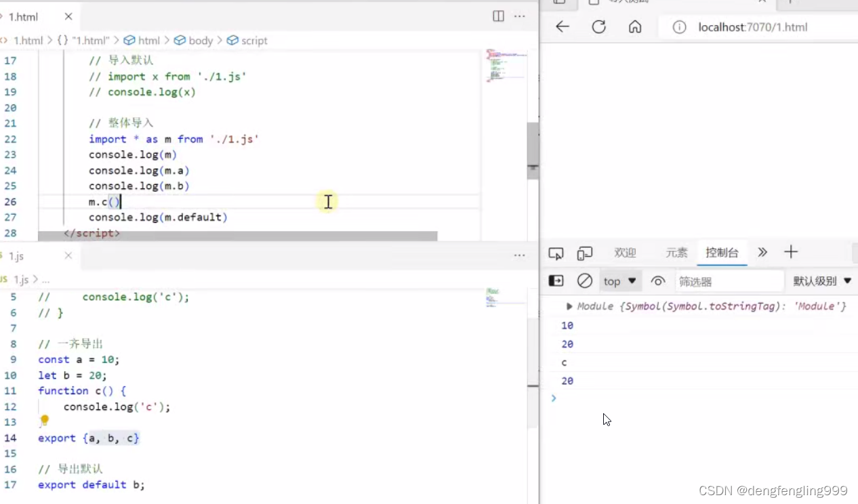
Task: Click 'console.log(m.b)' on line 25
Action: click(139, 186)
